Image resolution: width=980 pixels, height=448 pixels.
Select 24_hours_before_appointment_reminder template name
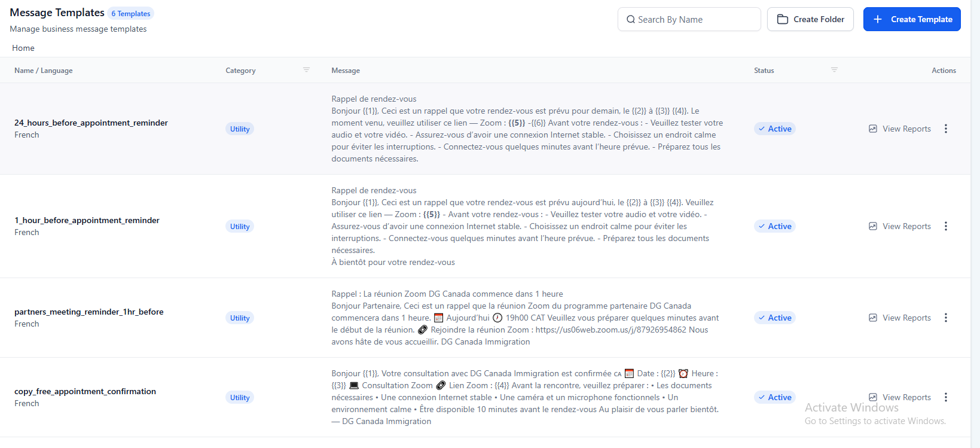(91, 123)
